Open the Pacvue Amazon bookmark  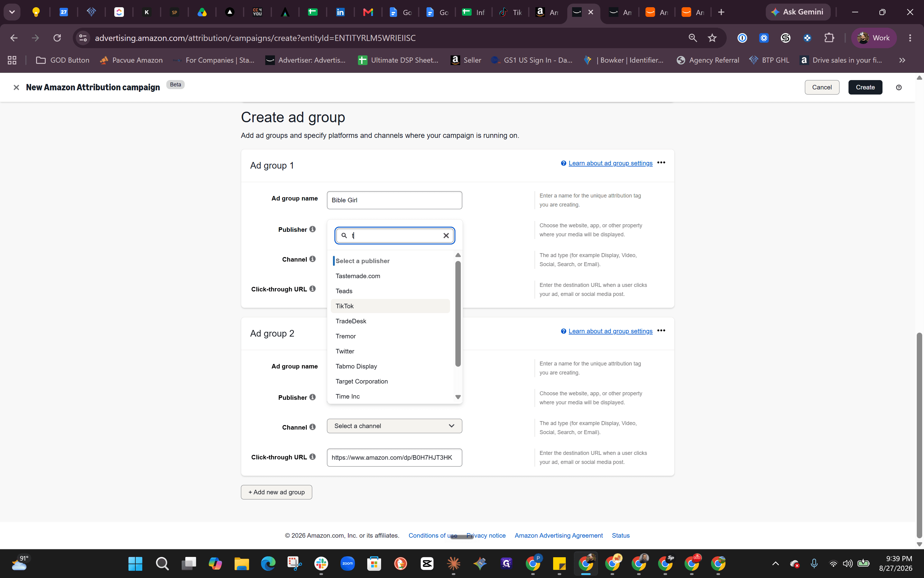click(131, 60)
